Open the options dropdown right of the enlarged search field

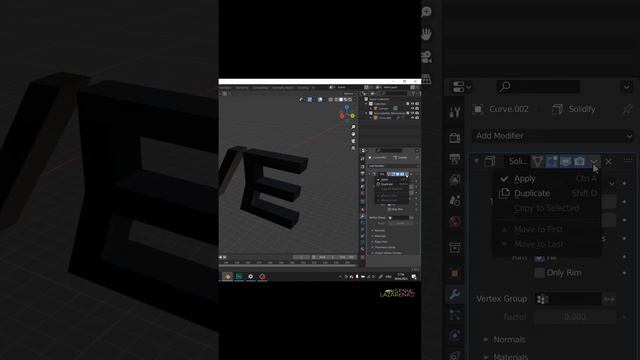coord(627,87)
